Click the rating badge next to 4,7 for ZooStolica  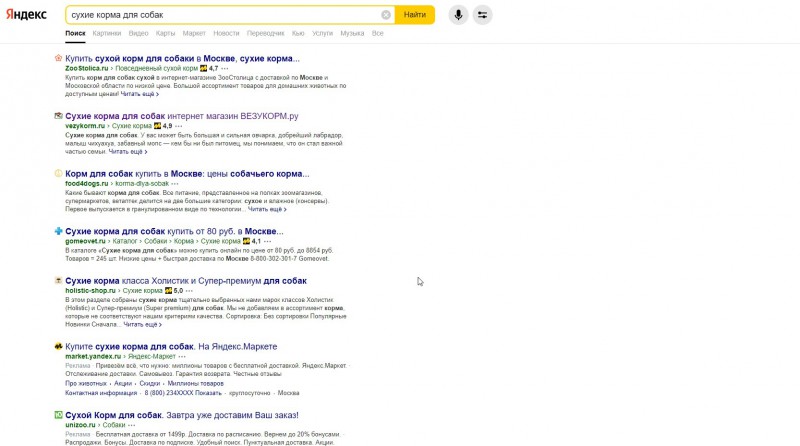(204, 68)
